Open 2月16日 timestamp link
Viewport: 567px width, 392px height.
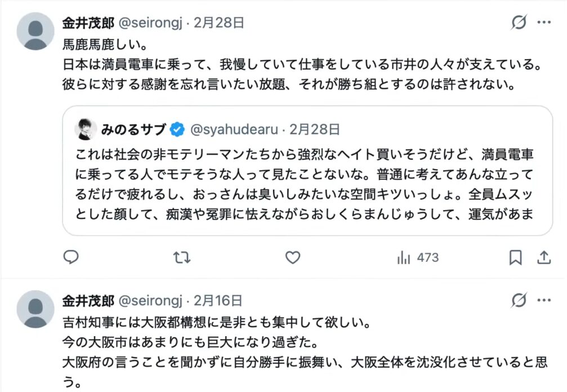(218, 301)
